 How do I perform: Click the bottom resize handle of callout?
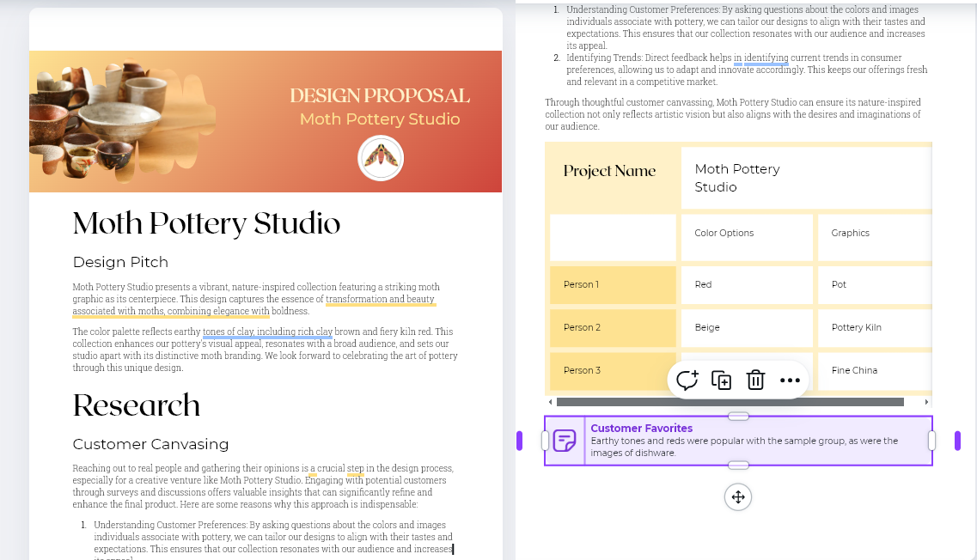(x=738, y=466)
